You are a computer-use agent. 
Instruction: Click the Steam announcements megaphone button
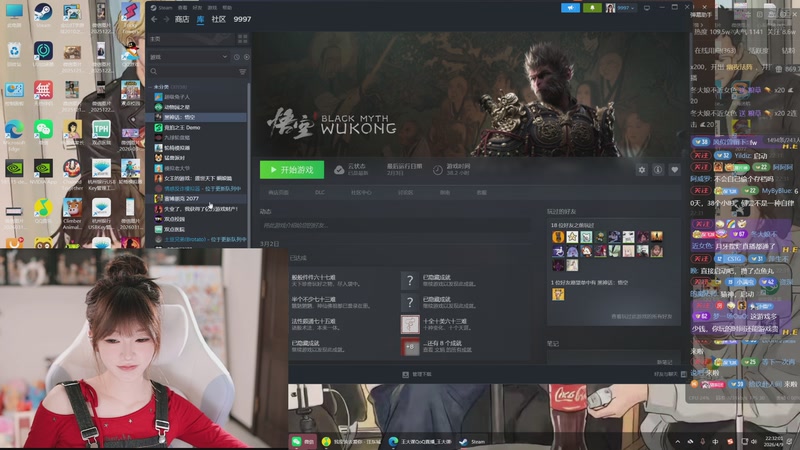click(x=570, y=8)
